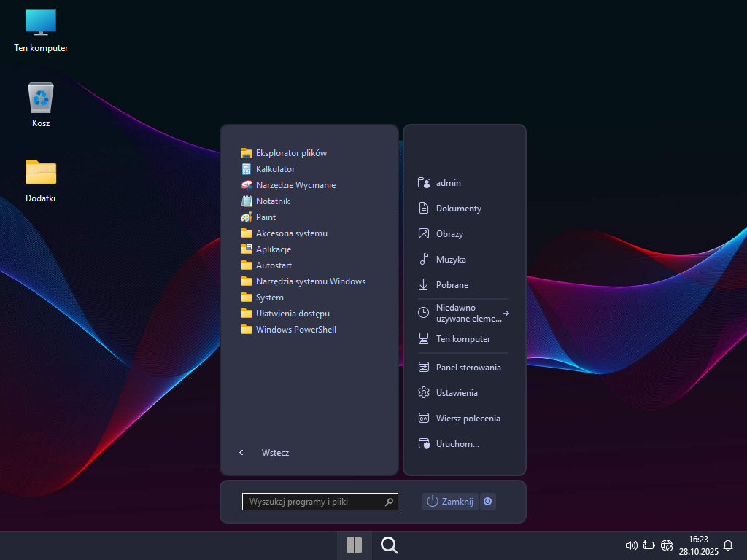Open Notatnik from the programs list
Viewport: 747px width, 560px height.
coord(272,201)
